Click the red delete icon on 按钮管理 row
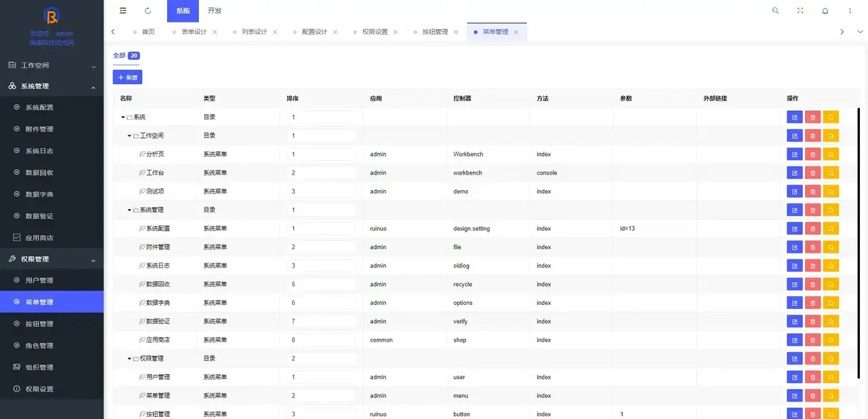Image resolution: width=868 pixels, height=419 pixels. click(x=813, y=414)
